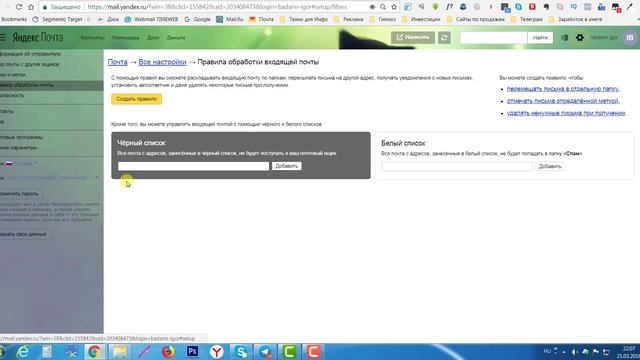This screenshot has height=360, width=640.
Task: Open the Google bookmark
Action: [197, 19]
